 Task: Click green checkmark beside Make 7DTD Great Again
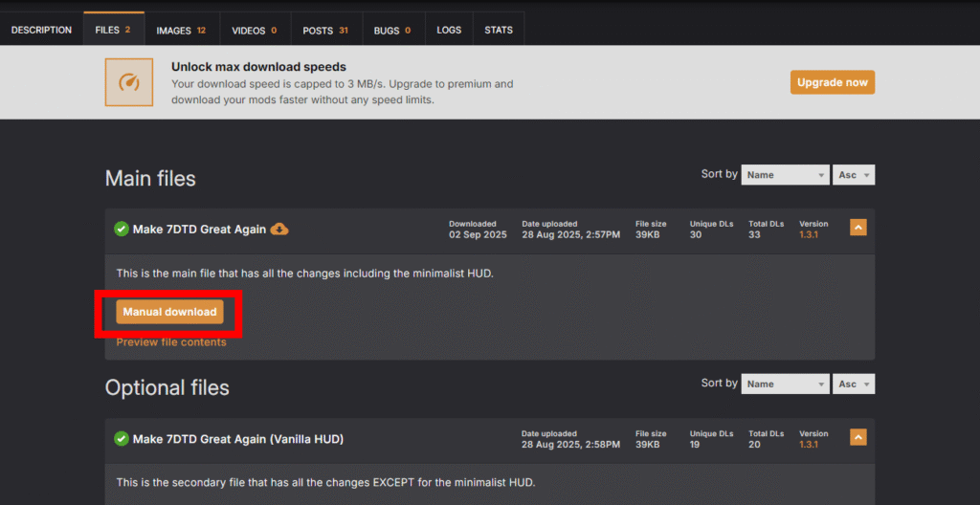coord(122,230)
